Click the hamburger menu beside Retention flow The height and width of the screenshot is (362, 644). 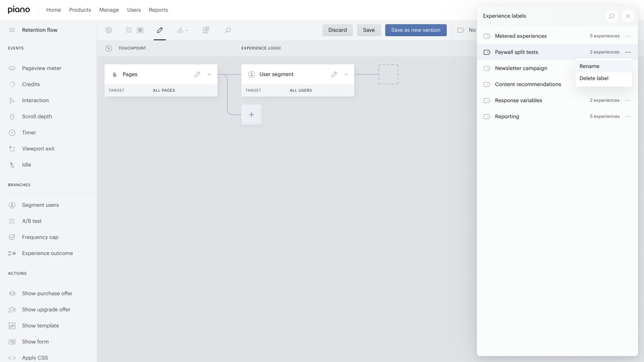click(12, 30)
